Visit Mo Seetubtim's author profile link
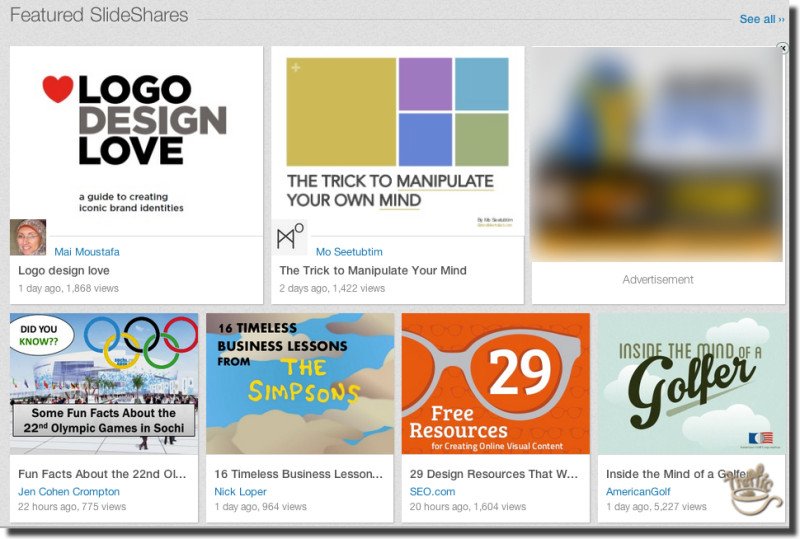This screenshot has width=800, height=539. pos(349,252)
